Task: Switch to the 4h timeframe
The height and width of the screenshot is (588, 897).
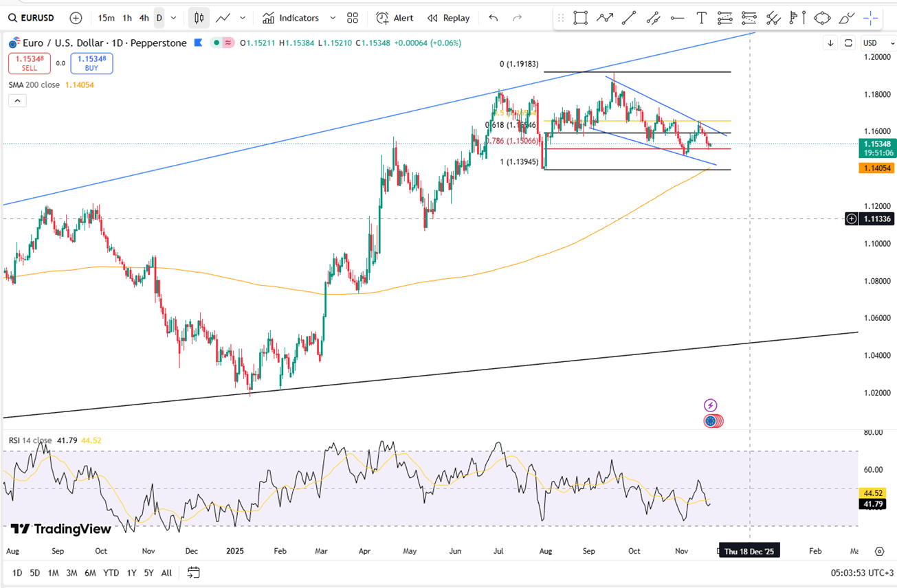Action: pyautogui.click(x=144, y=18)
